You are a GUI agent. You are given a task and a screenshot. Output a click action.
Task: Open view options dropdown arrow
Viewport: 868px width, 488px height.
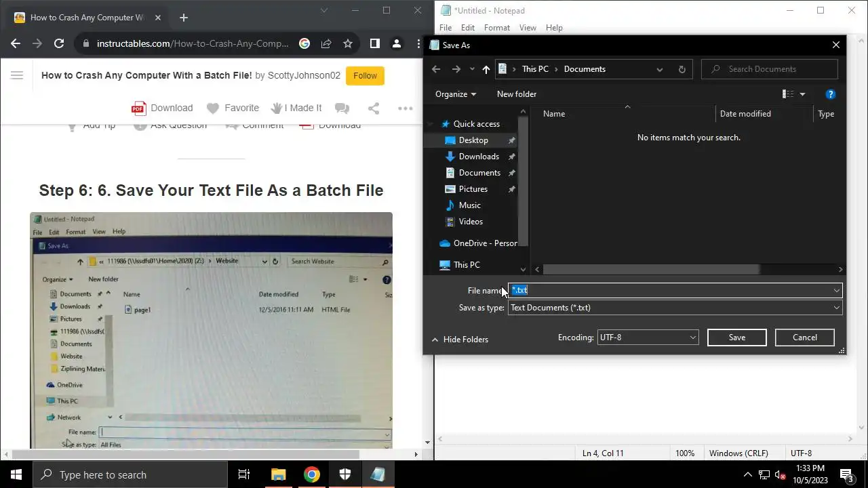coord(802,94)
